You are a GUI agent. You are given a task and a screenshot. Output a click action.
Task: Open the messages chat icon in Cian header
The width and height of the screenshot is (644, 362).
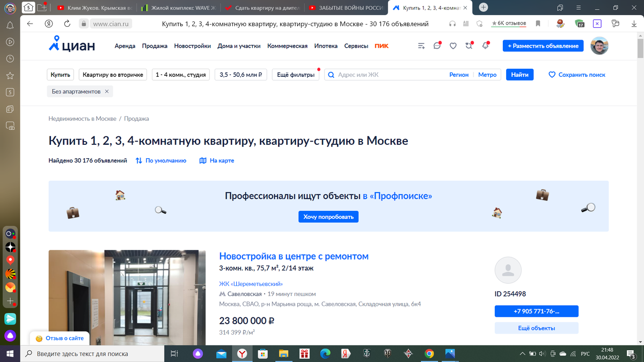[x=437, y=46]
